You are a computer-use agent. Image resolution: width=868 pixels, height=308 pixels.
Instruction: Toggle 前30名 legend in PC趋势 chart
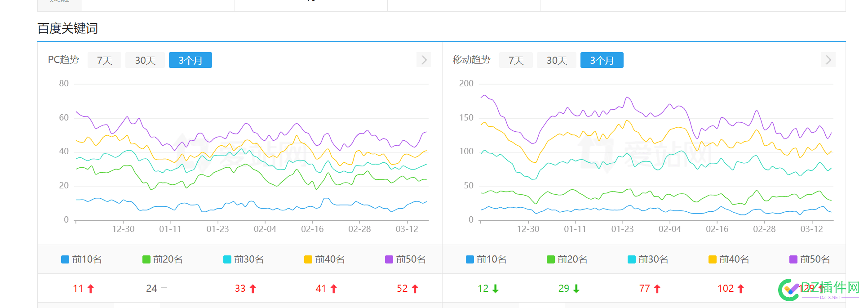coord(244,259)
